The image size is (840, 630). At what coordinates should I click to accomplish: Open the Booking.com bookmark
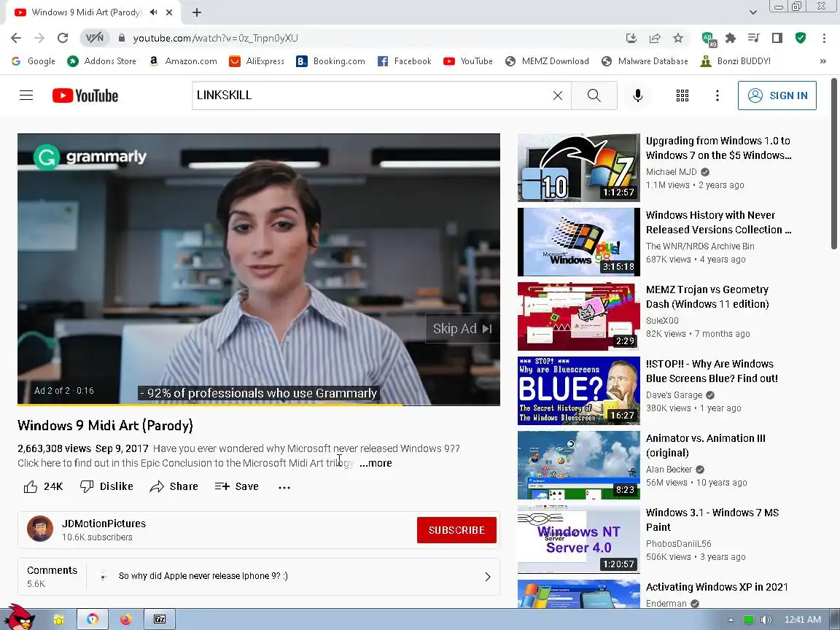330,61
